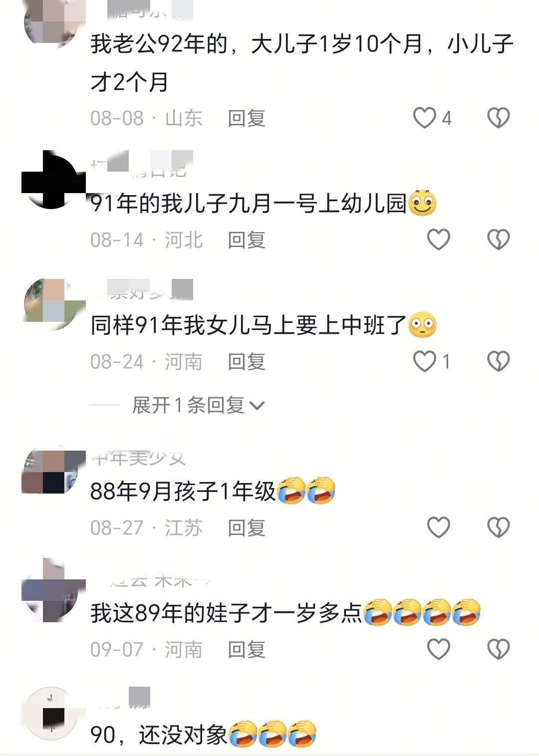This screenshot has height=756, width=539.
Task: Open avatar of first commenter from Shandong
Action: tap(53, 22)
